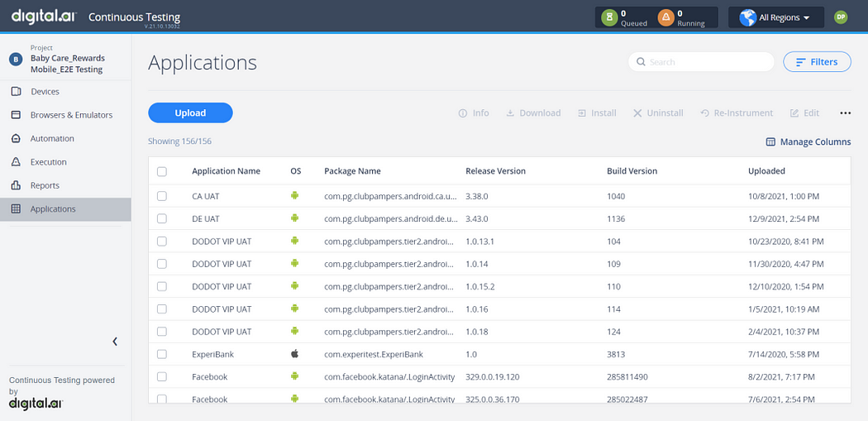
Task: Click the Uninstall action label
Action: coord(665,113)
